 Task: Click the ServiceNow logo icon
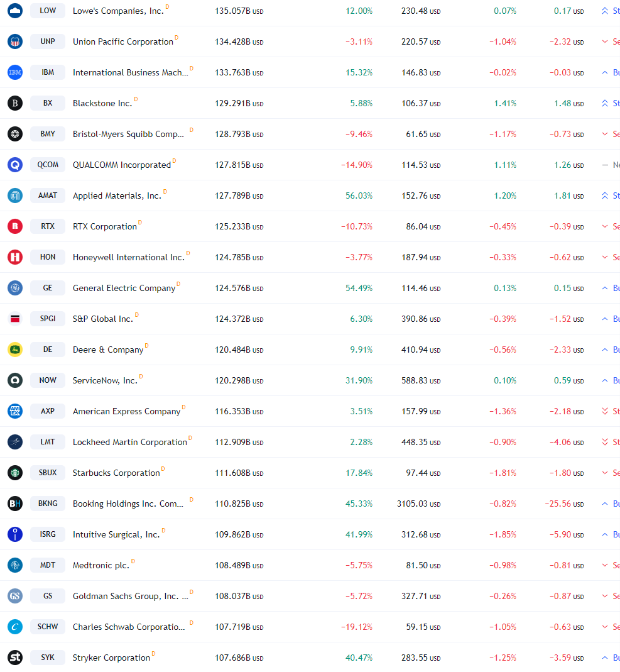15,380
